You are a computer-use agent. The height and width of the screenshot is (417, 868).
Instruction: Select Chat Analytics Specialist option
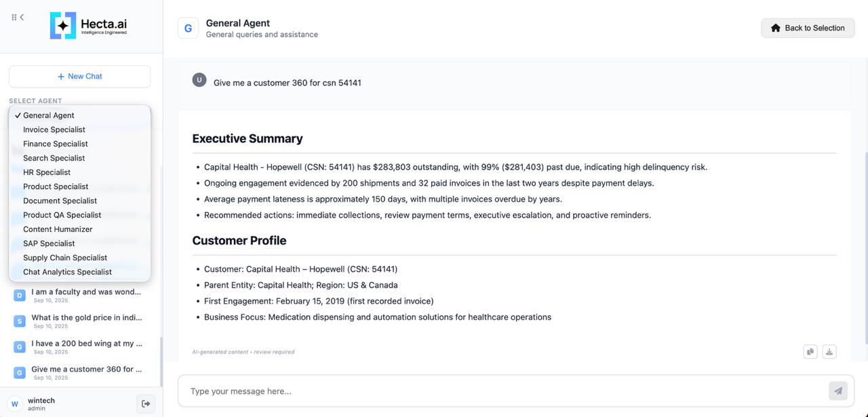[x=67, y=272]
